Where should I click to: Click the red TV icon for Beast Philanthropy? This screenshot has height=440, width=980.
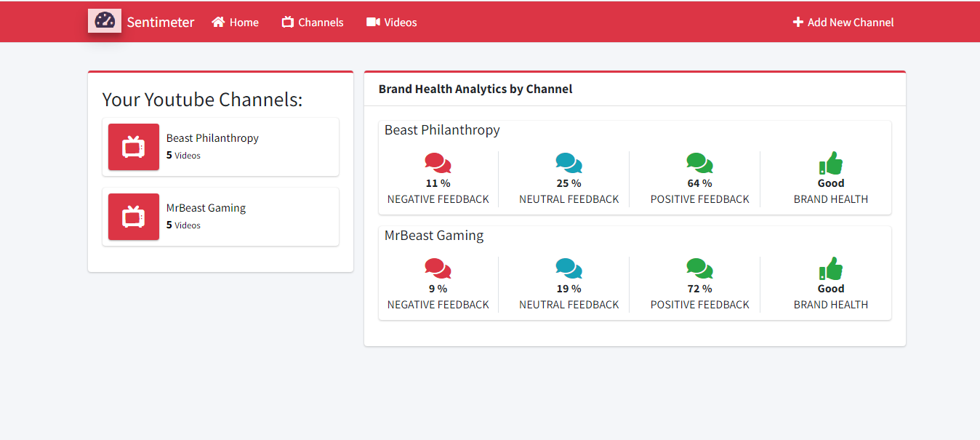pos(134,147)
